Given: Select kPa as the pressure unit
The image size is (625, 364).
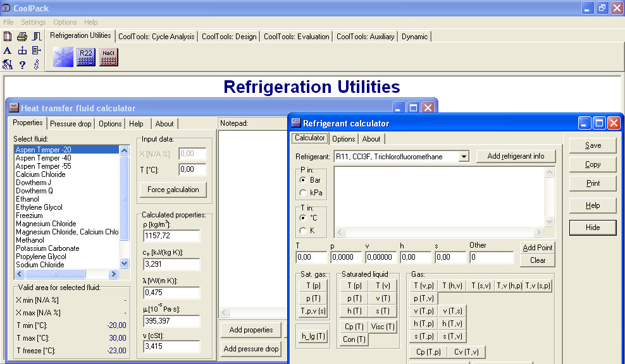Looking at the screenshot, I should coord(304,193).
